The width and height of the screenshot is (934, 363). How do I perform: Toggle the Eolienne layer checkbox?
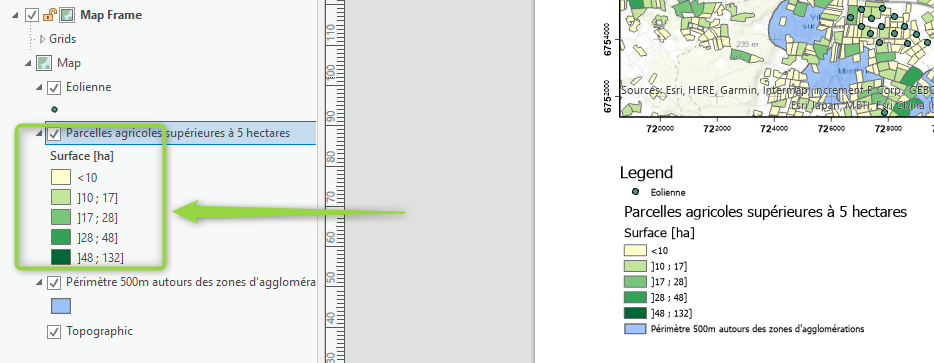click(54, 88)
